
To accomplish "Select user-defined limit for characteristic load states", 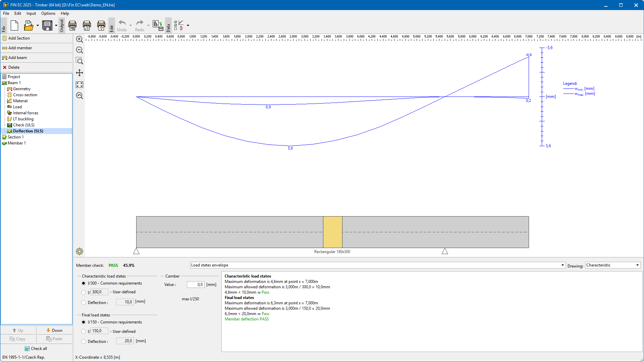I will click(x=84, y=292).
